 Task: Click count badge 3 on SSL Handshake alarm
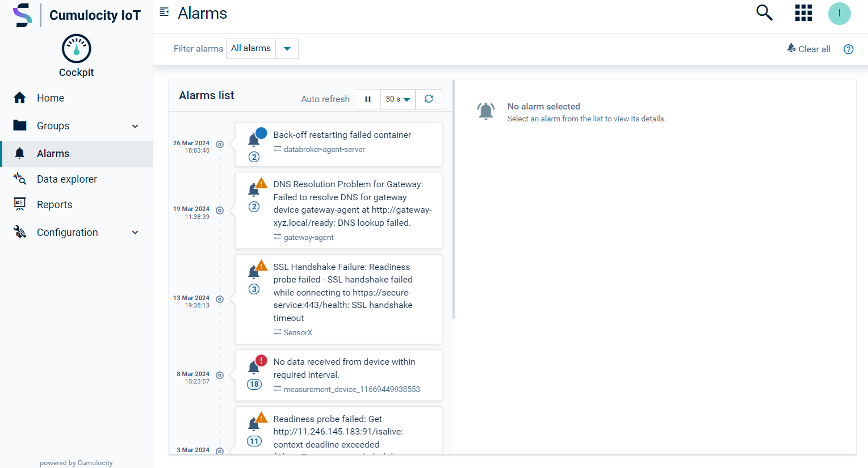[x=254, y=289]
